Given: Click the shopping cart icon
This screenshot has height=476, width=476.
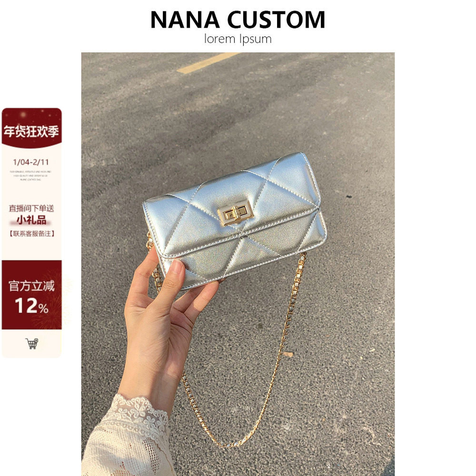Looking at the screenshot, I should point(32,343).
